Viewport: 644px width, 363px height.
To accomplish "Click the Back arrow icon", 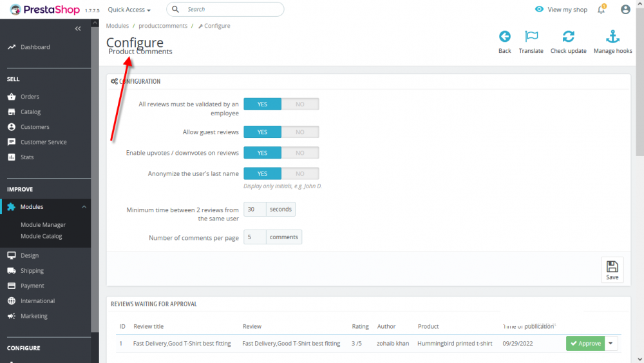I will [505, 37].
